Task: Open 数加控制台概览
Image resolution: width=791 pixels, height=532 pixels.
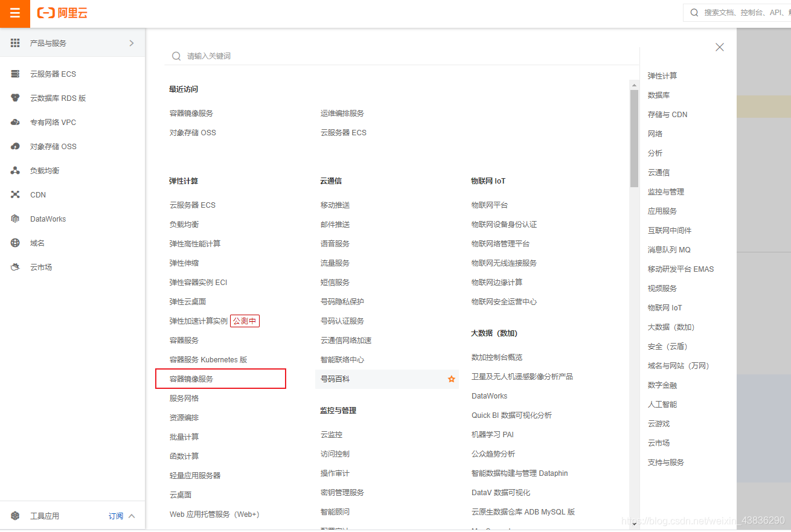Action: 497,357
